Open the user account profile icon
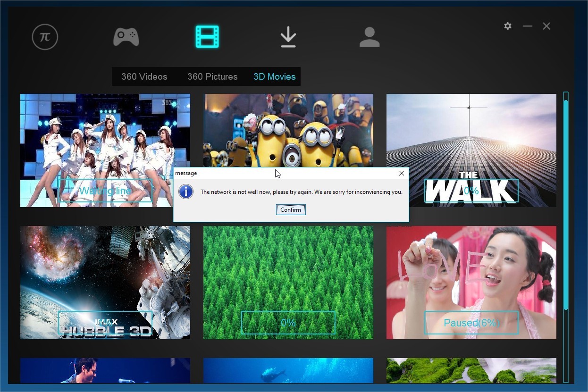 [370, 37]
